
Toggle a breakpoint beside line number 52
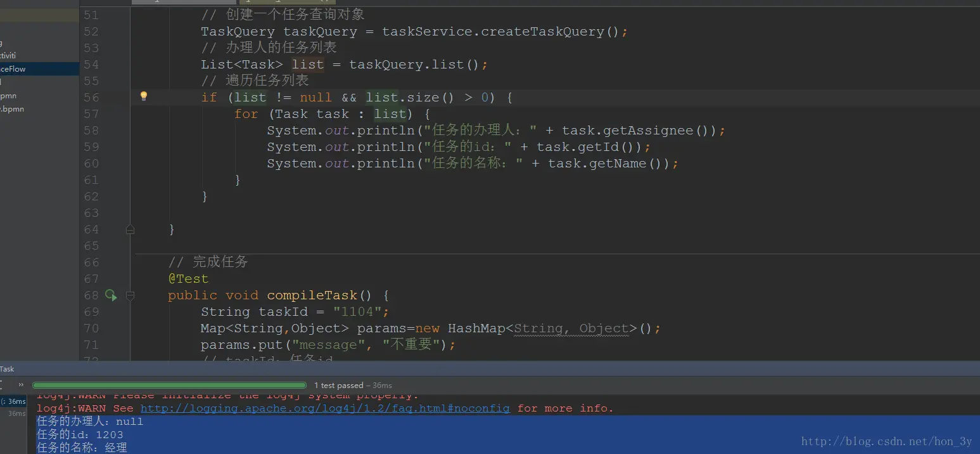pos(92,32)
